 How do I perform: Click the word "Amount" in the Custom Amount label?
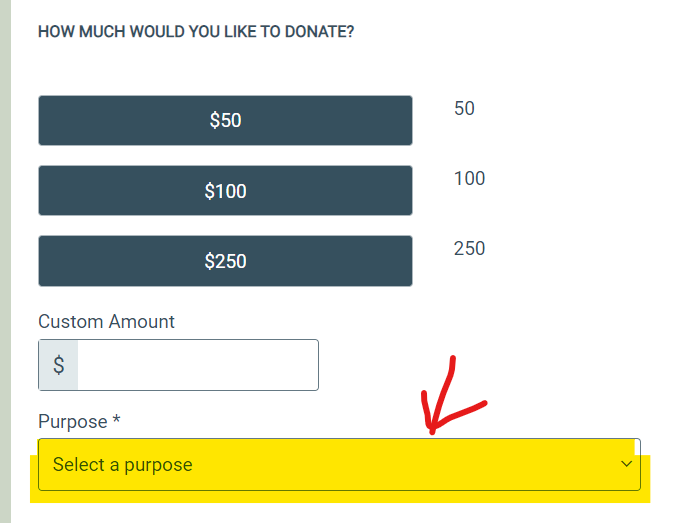pos(143,322)
